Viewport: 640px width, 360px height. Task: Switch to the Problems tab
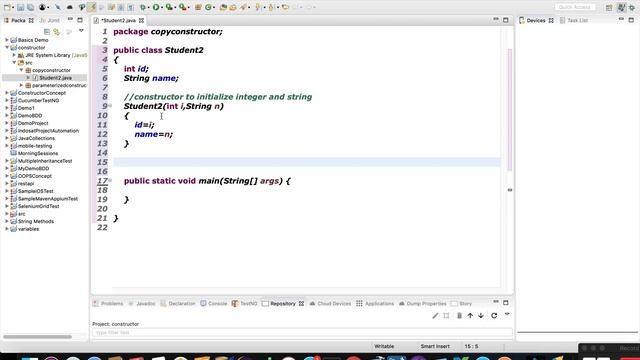[108, 304]
